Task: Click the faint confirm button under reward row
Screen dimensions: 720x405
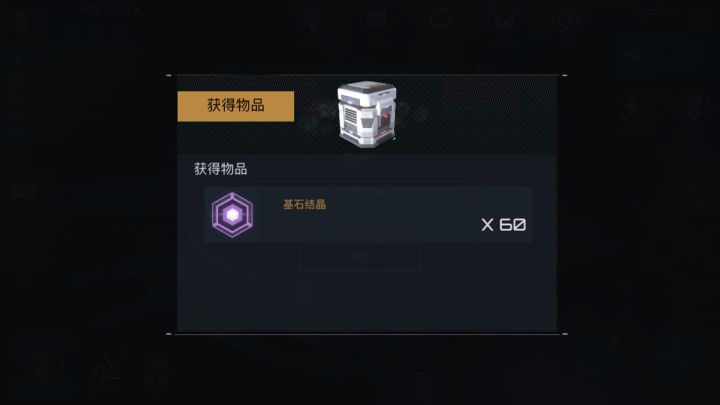Action: 359,258
